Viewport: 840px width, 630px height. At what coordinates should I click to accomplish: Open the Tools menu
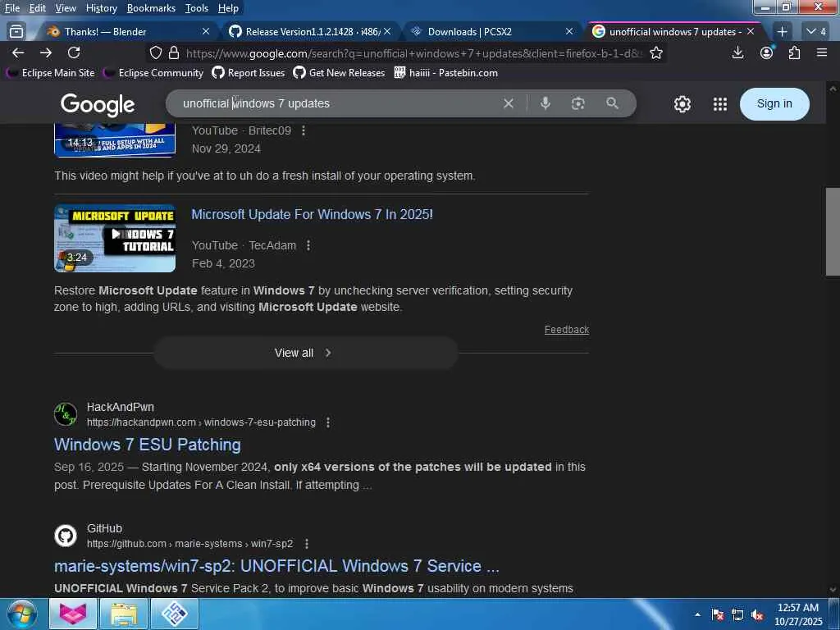(x=197, y=8)
